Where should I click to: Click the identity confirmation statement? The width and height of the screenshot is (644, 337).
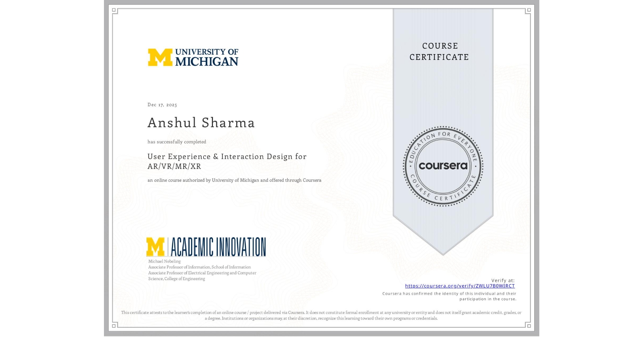449,296
